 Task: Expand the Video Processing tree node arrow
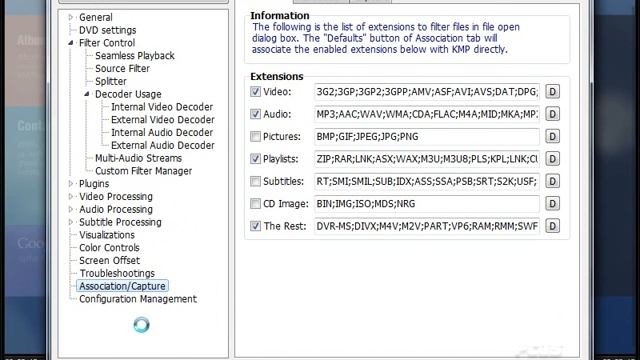pyautogui.click(x=71, y=196)
